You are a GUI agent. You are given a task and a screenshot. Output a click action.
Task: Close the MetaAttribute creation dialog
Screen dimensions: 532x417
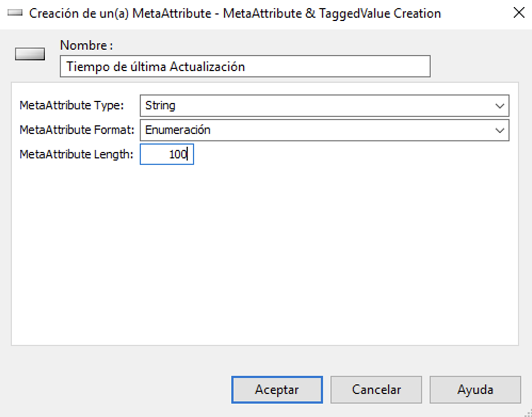tap(519, 13)
